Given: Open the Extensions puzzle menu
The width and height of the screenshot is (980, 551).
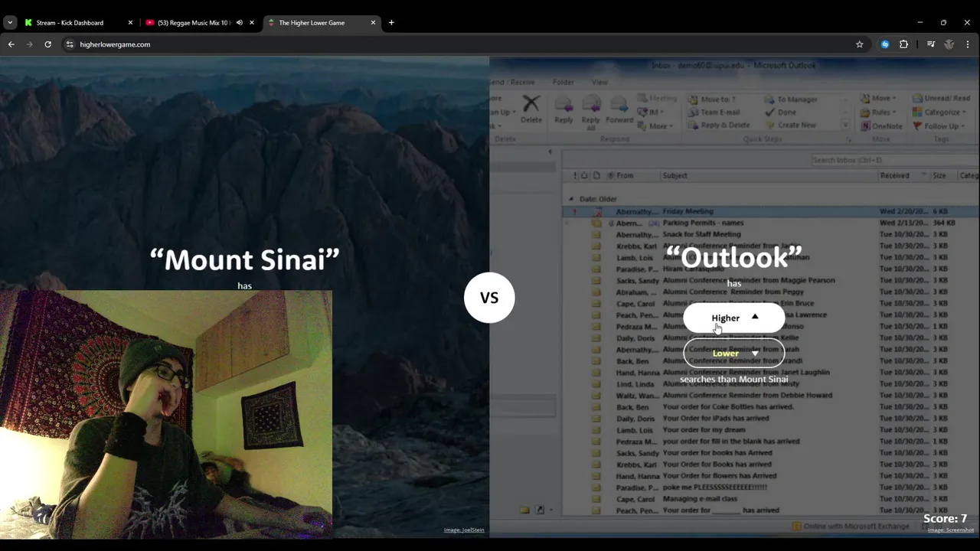Looking at the screenshot, I should click(903, 44).
